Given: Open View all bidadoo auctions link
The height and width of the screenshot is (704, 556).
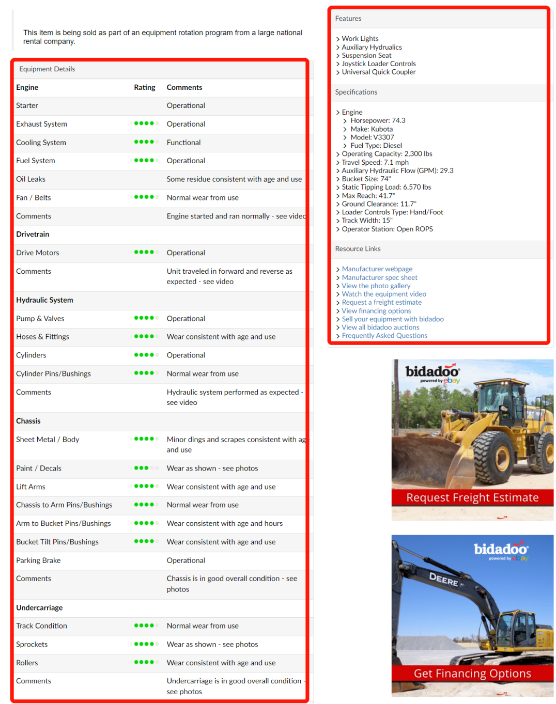Looking at the screenshot, I should [380, 328].
